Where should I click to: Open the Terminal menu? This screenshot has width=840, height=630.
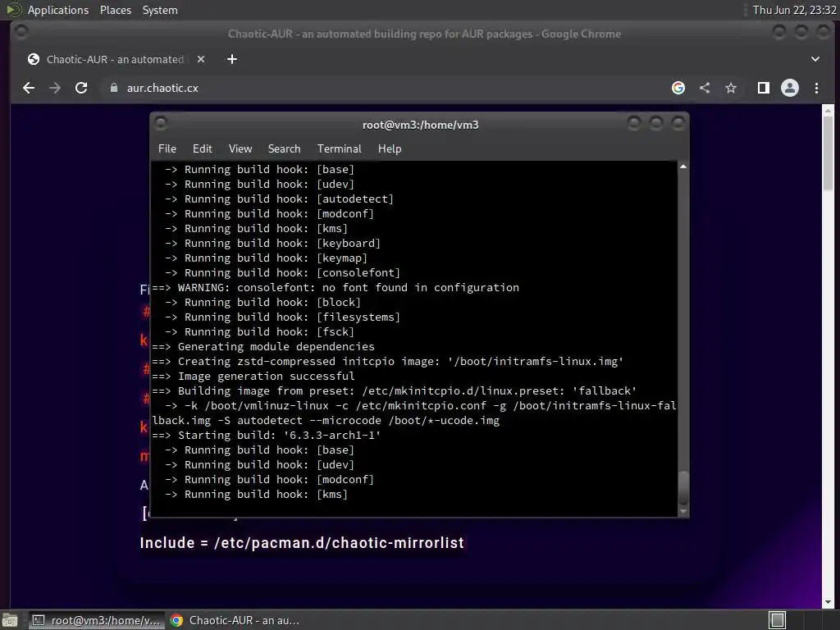click(x=339, y=148)
